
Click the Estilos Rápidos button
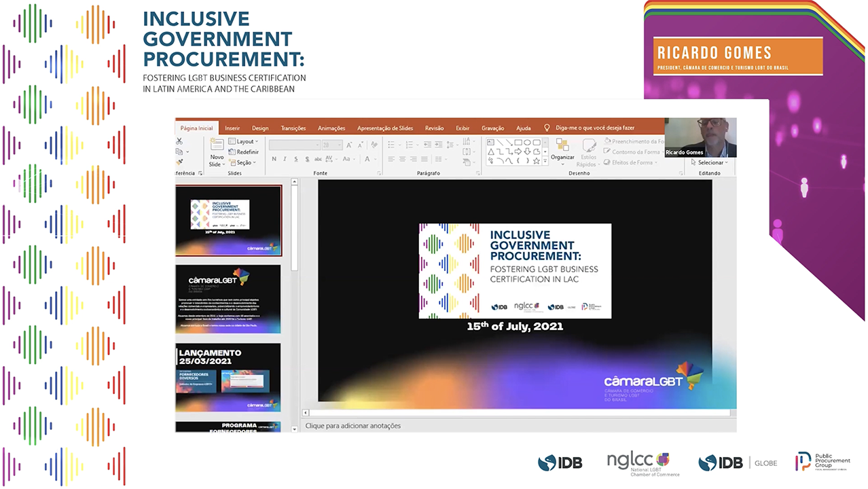click(589, 151)
